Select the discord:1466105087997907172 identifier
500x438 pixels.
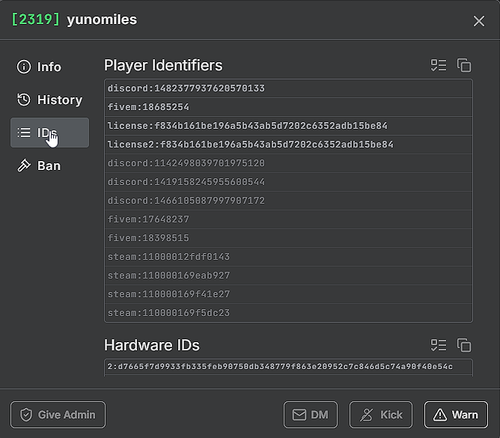click(x=288, y=200)
